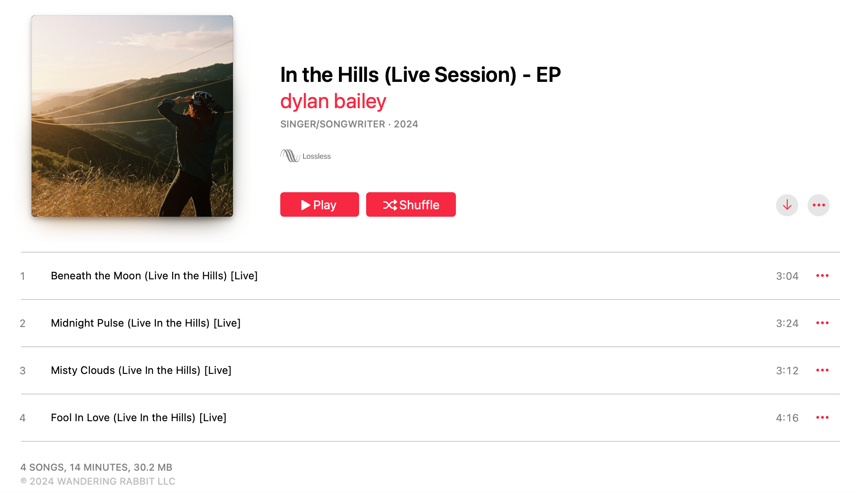Click the Lossless audio badge icon
Viewport: 868px width, 493px height.
click(290, 155)
